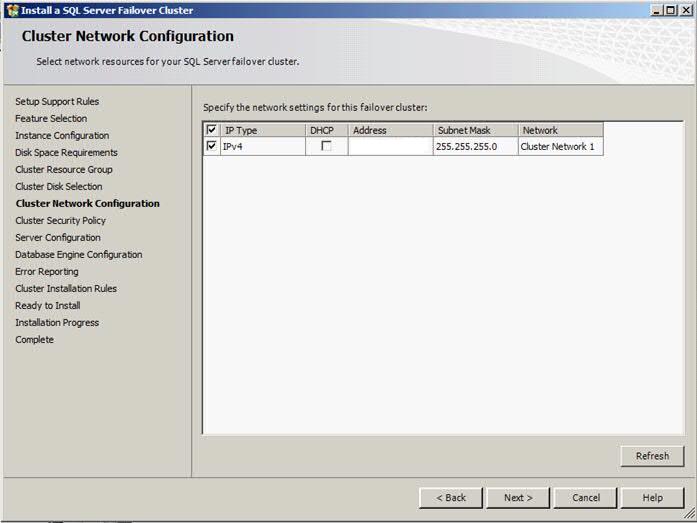Open Help for this page
697x523 pixels.
pos(652,498)
